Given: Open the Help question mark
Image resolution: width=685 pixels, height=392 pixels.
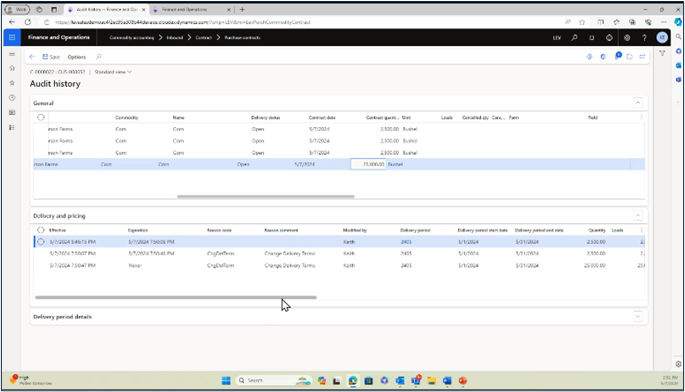Looking at the screenshot, I should tap(644, 38).
